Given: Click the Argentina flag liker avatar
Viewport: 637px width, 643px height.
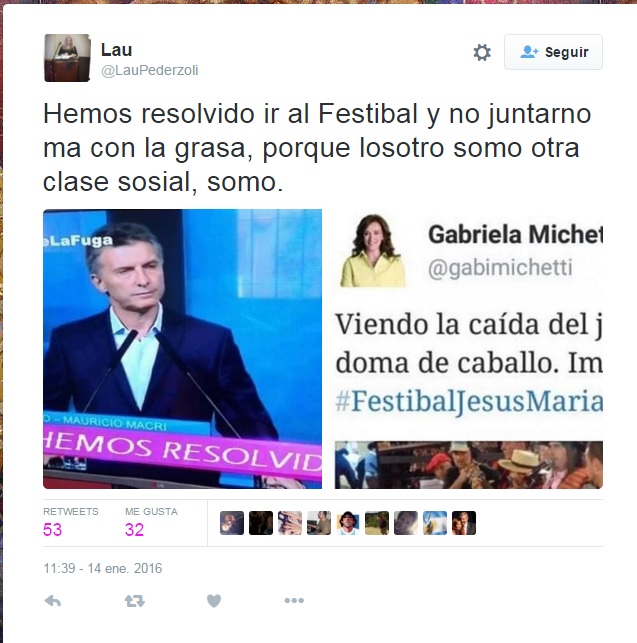Looking at the screenshot, I should click(x=435, y=523).
